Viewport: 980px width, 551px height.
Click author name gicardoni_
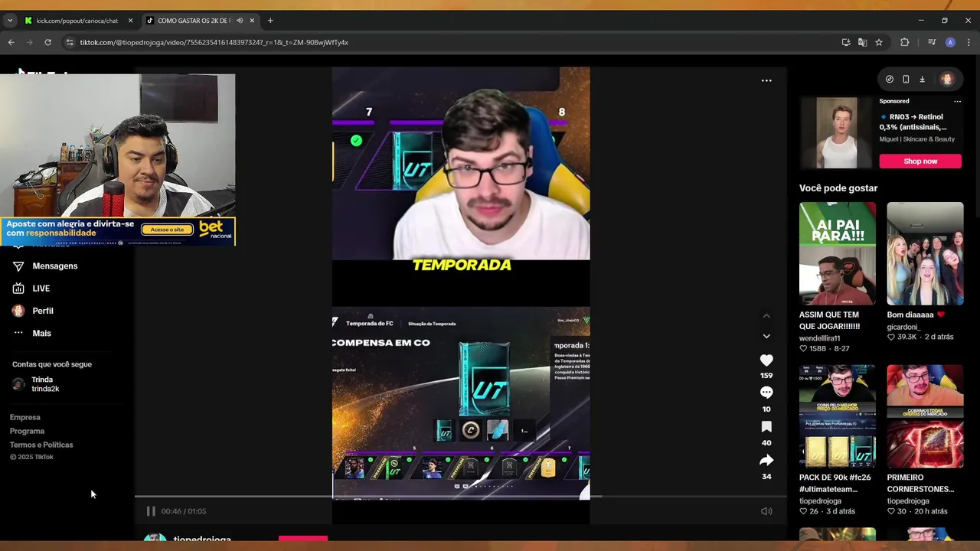pos(903,327)
